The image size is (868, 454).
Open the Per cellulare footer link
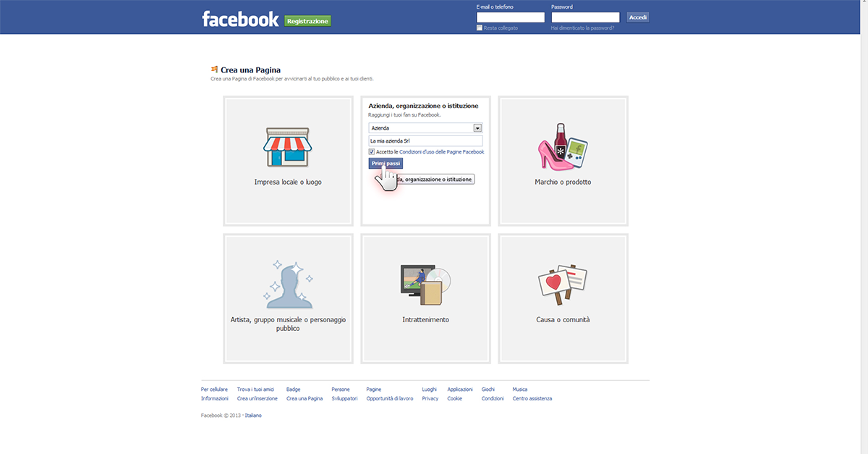coord(214,390)
